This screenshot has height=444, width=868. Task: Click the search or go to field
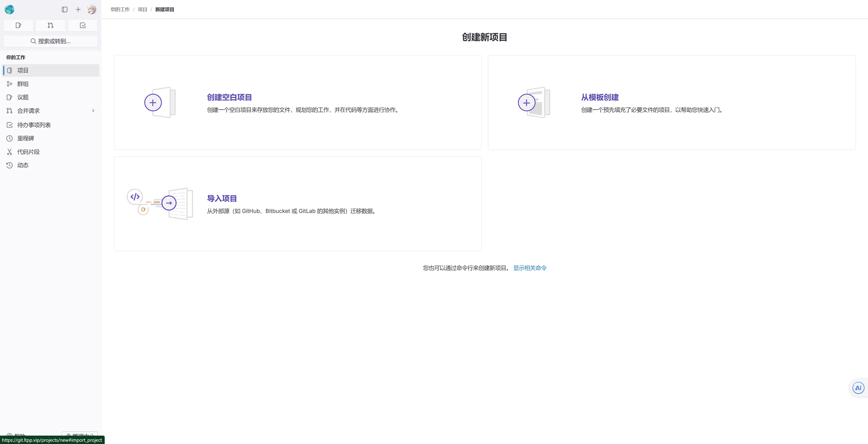point(51,41)
